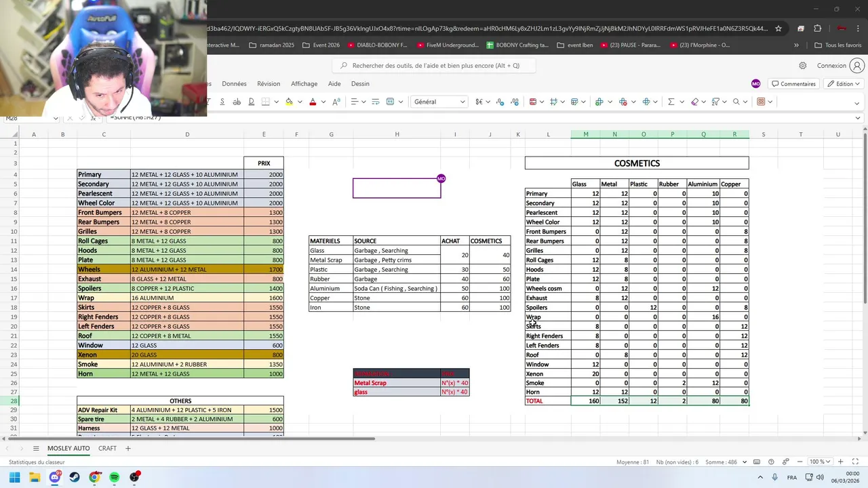Open the Données ribbon tab
The image size is (868, 488).
(x=234, y=84)
